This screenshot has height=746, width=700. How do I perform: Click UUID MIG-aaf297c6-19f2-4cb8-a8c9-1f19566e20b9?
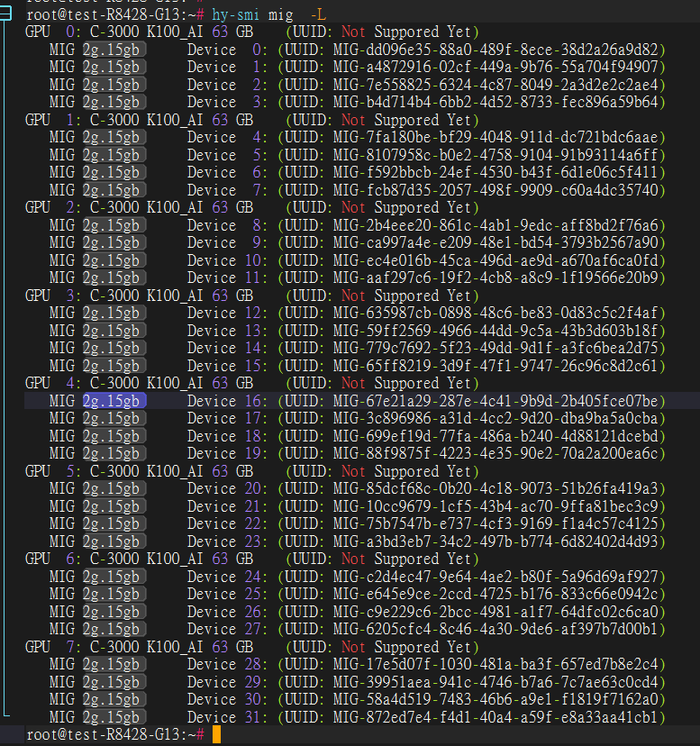(x=495, y=278)
